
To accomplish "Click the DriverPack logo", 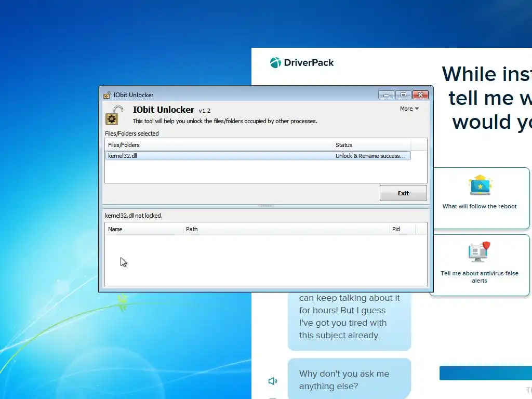I will click(x=302, y=62).
